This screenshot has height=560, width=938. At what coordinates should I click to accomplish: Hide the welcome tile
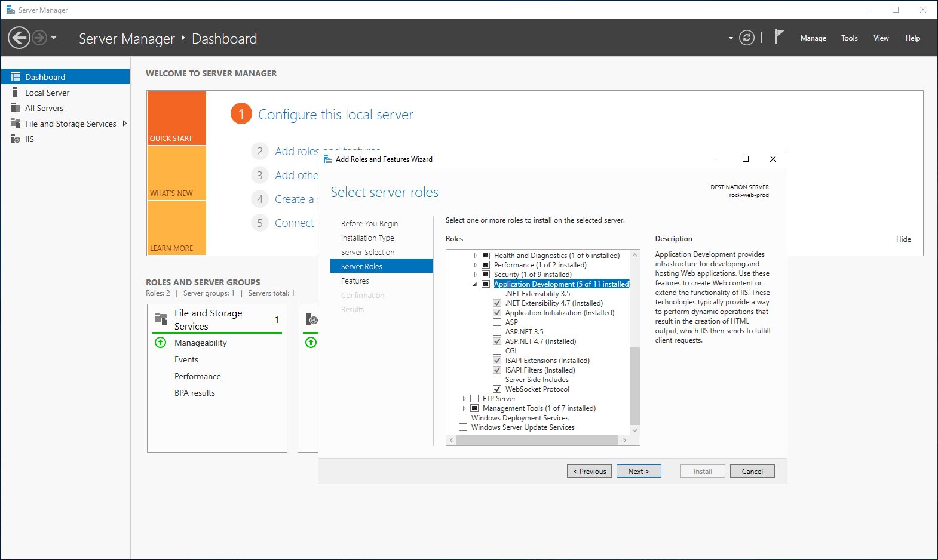[x=903, y=239]
